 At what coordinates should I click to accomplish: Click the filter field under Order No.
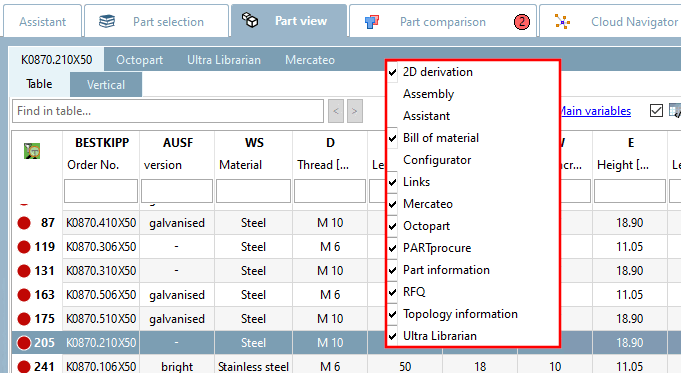tap(101, 191)
